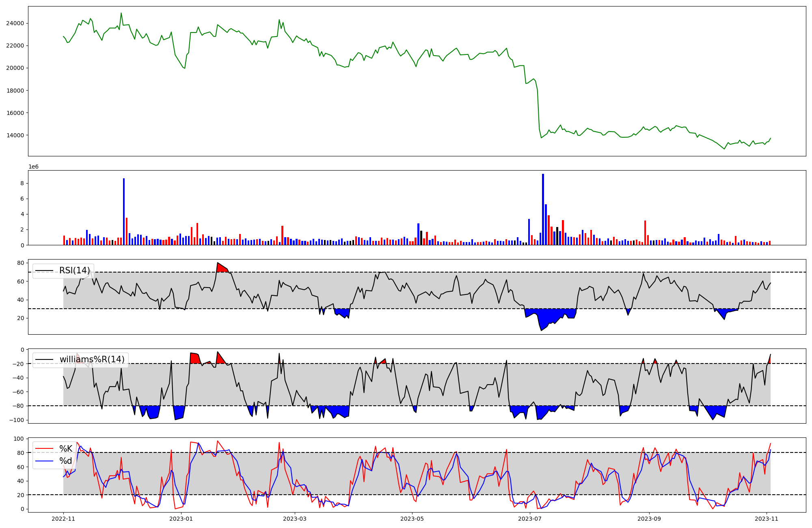Screen dimensions: 812x528
Task: Click the tall blue volume bar in early December 2022
Action: [124, 211]
